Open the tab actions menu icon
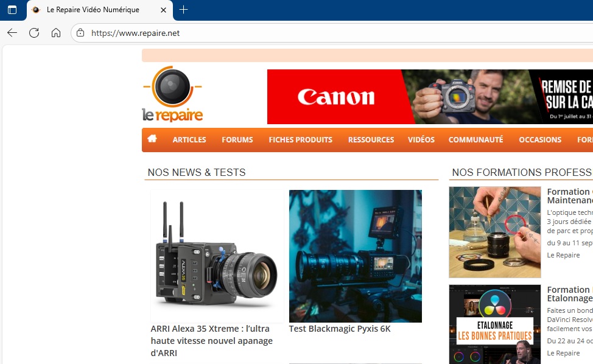Screen dimensions: 593x364 12,10
